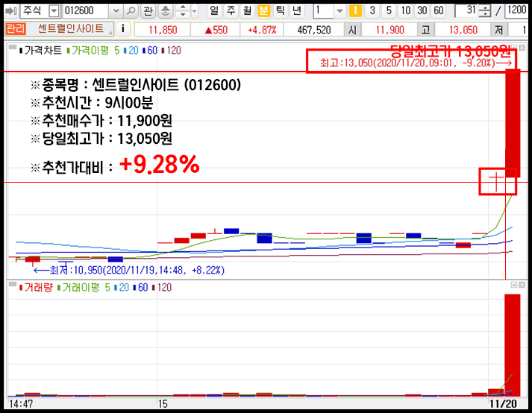Click the 15 hour axis label
The width and height of the screenshot is (532, 413).
click(x=163, y=404)
